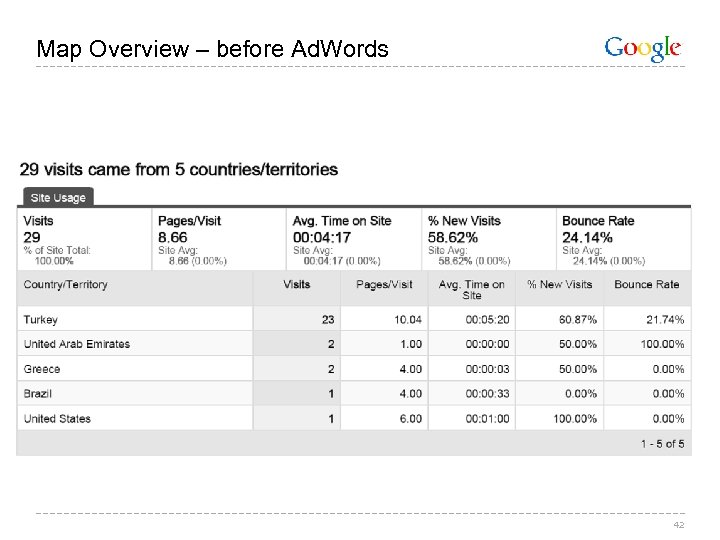This screenshot has height=540, width=720.
Task: Open the Turkey country row link
Action: click(41, 320)
